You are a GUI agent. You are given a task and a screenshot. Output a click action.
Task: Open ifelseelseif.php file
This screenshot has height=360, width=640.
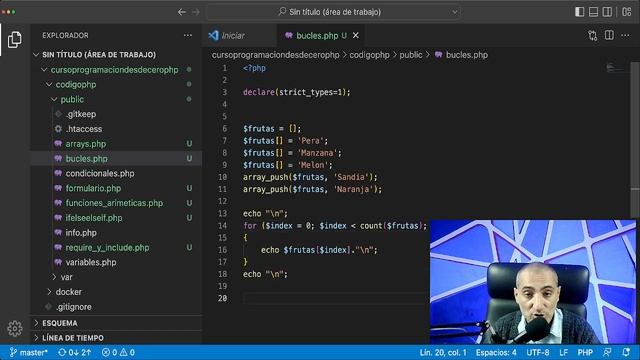click(94, 218)
